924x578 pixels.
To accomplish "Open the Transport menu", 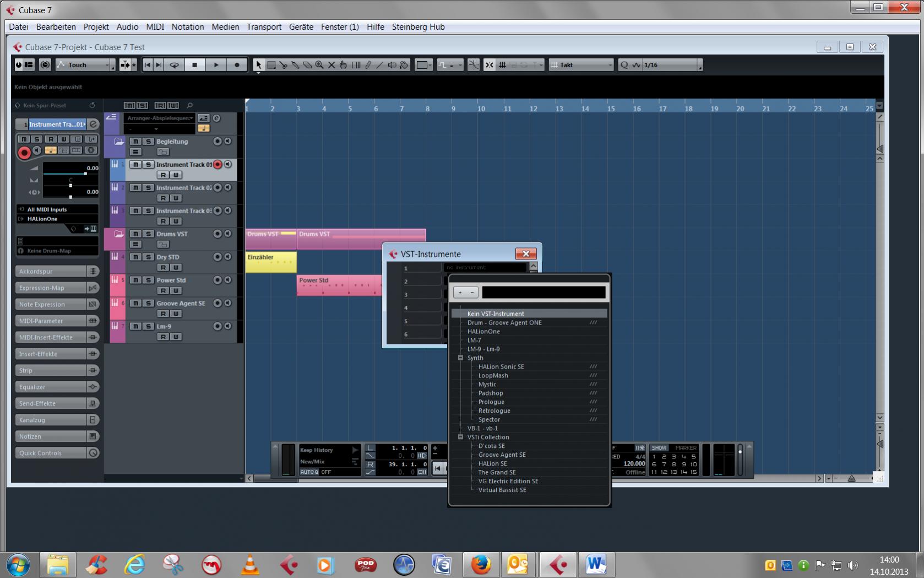I will point(264,26).
